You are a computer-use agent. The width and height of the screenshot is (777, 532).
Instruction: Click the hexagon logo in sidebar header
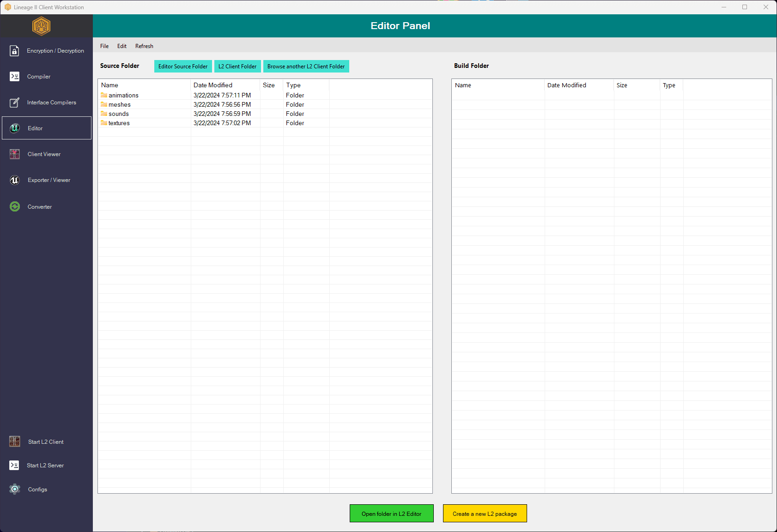pyautogui.click(x=41, y=26)
